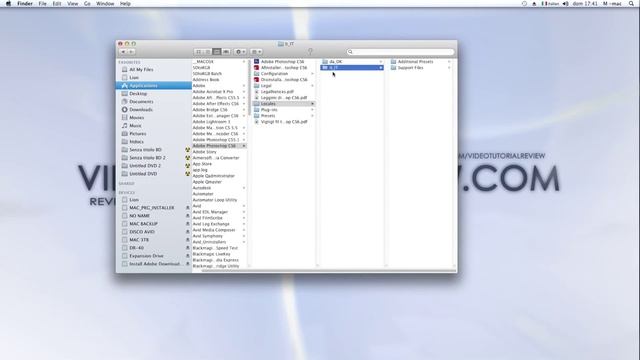Viewport: 640px width, 360px height.
Task: Click burn icon next to Senza titolo BD
Action: [188, 150]
